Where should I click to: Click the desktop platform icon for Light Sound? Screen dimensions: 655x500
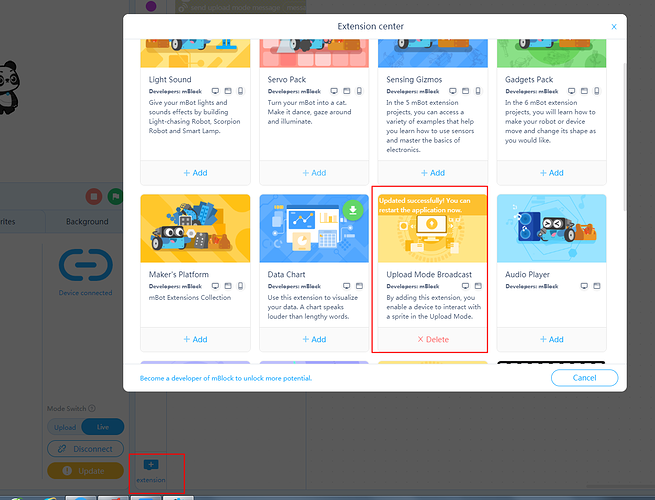click(x=215, y=91)
